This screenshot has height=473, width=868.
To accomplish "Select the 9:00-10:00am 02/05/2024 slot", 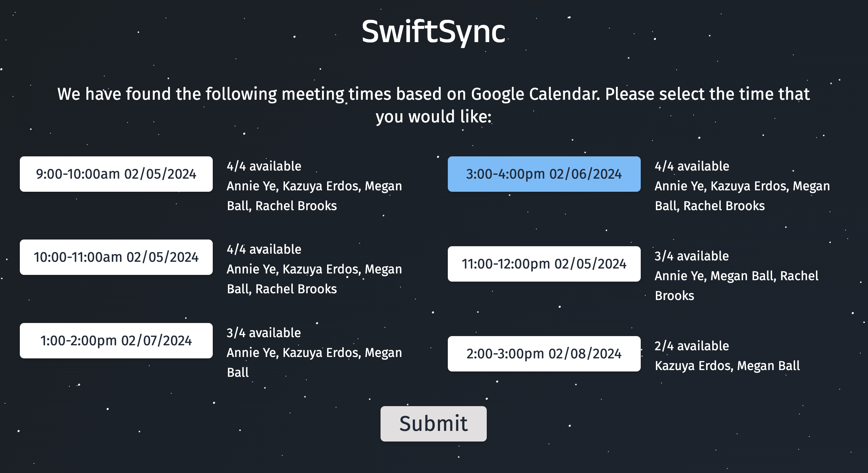I will [x=116, y=174].
